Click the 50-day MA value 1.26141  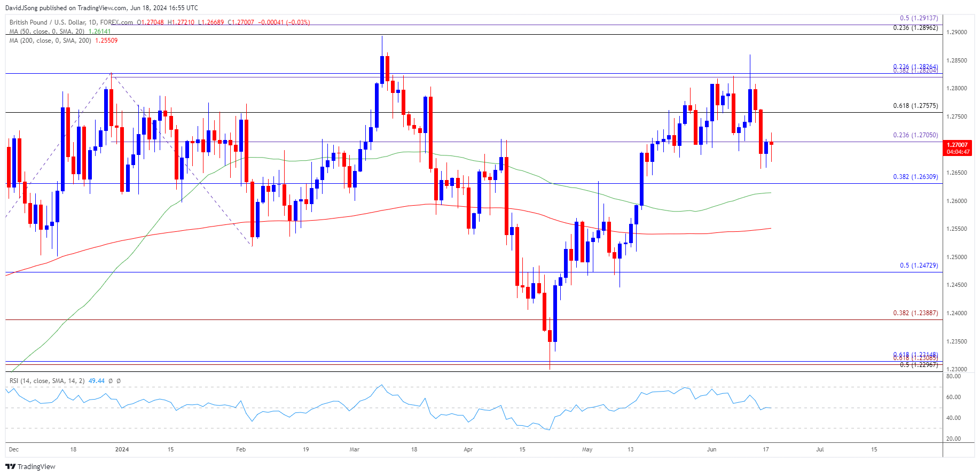tap(99, 32)
